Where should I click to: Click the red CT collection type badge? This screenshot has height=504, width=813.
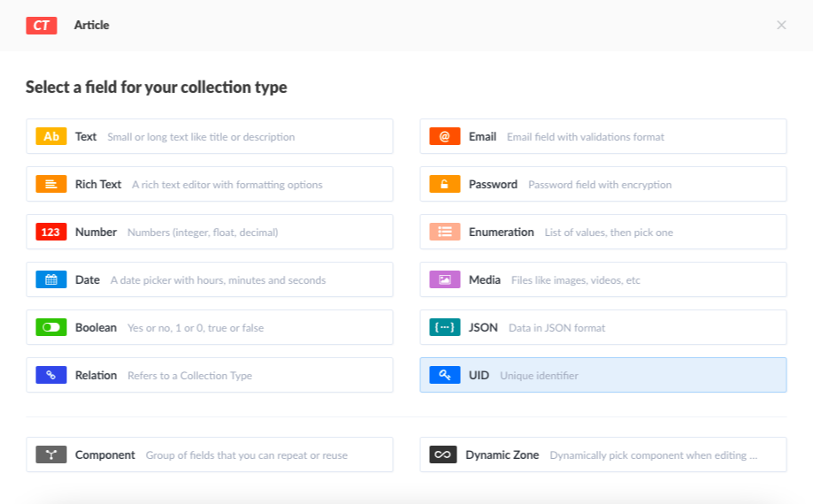click(x=42, y=25)
